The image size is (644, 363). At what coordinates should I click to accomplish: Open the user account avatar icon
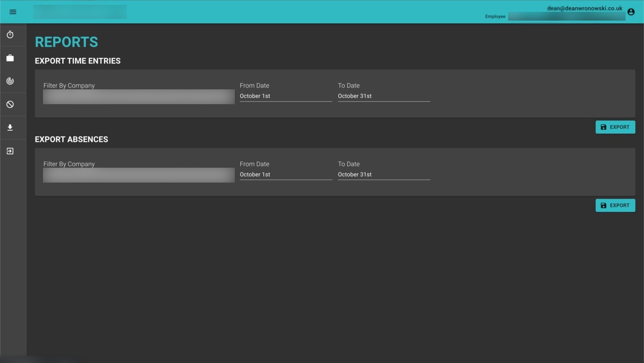(631, 12)
